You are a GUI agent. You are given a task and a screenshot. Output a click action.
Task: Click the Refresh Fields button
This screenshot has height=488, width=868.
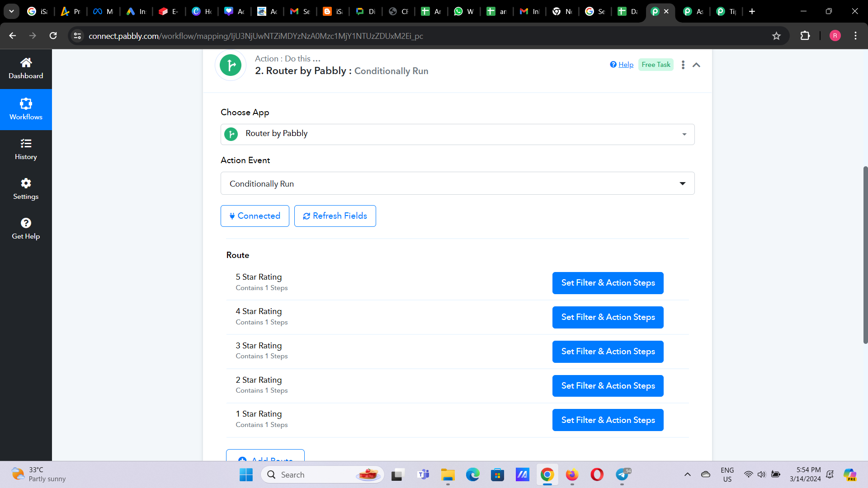(335, 216)
